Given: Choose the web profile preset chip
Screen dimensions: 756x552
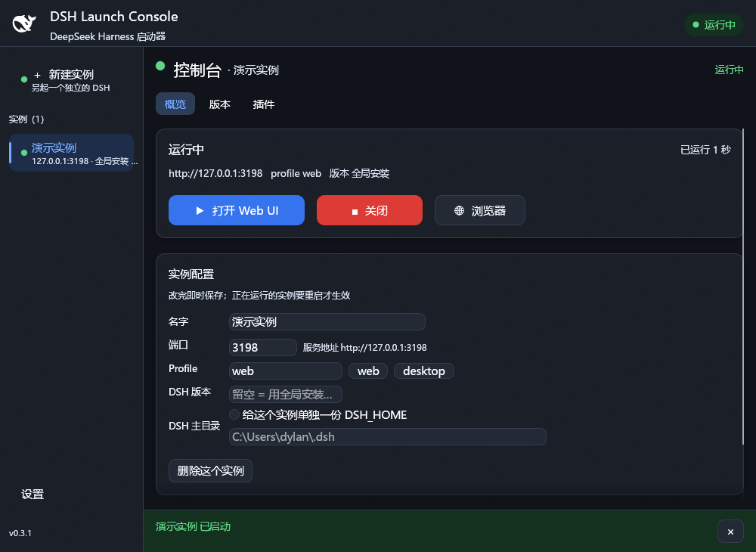Looking at the screenshot, I should (x=368, y=371).
